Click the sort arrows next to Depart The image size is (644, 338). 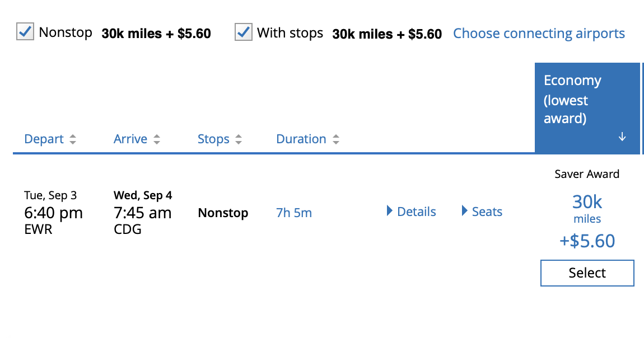(73, 140)
